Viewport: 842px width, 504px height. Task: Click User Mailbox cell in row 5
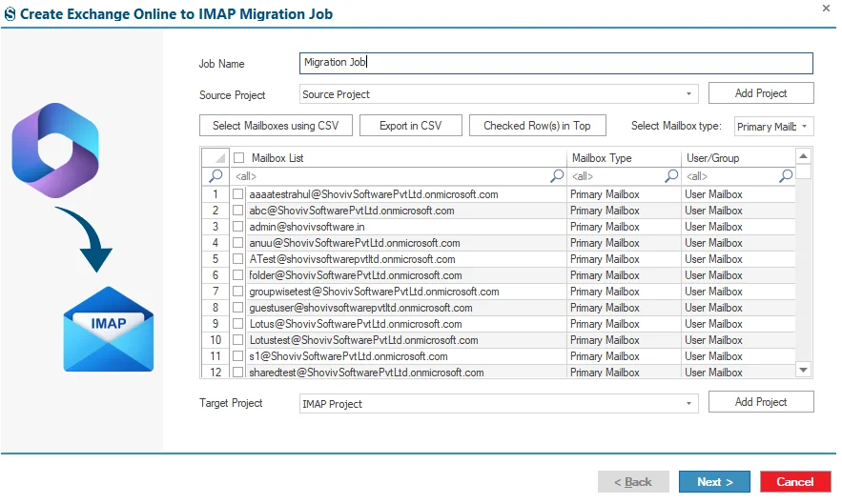(x=738, y=259)
